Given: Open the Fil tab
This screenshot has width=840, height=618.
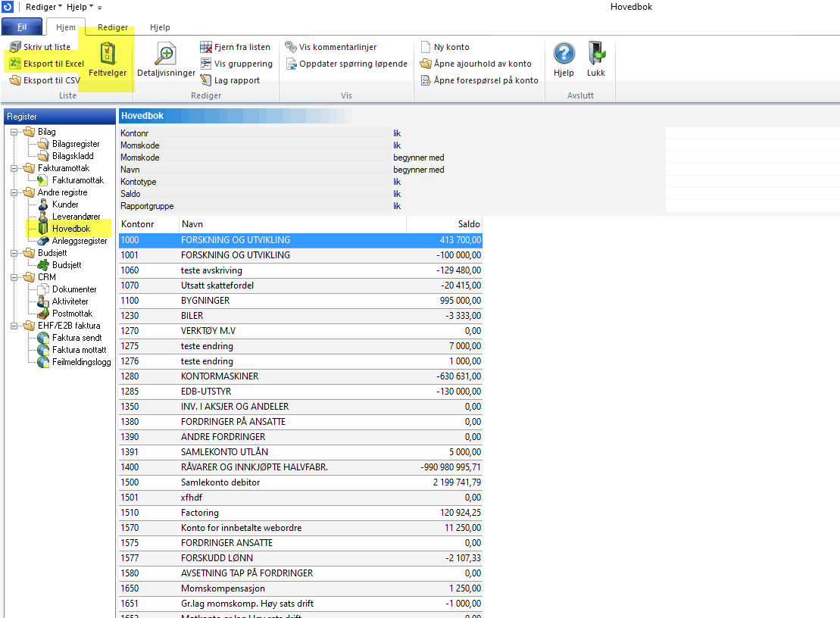Looking at the screenshot, I should click(x=22, y=27).
